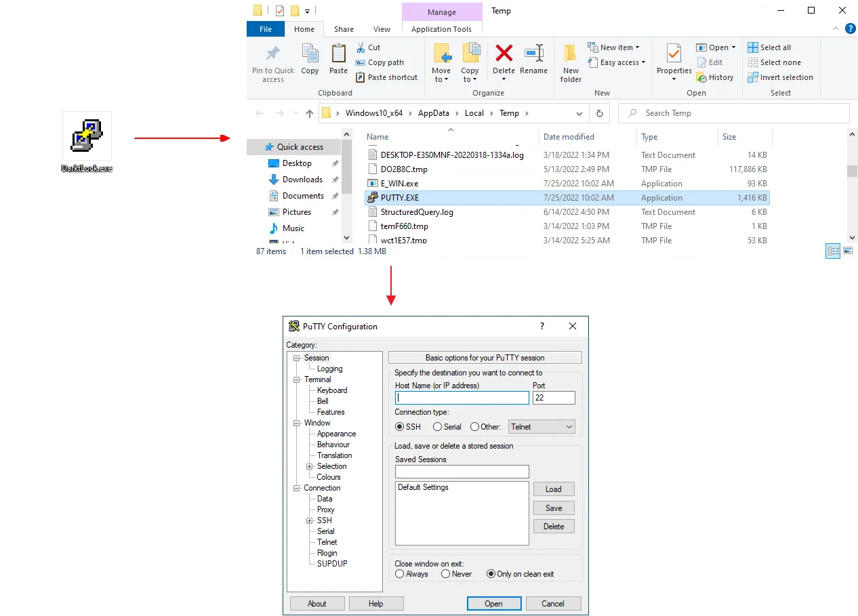This screenshot has height=616, width=858.
Task: Select the Serial connection type radio
Action: click(438, 427)
